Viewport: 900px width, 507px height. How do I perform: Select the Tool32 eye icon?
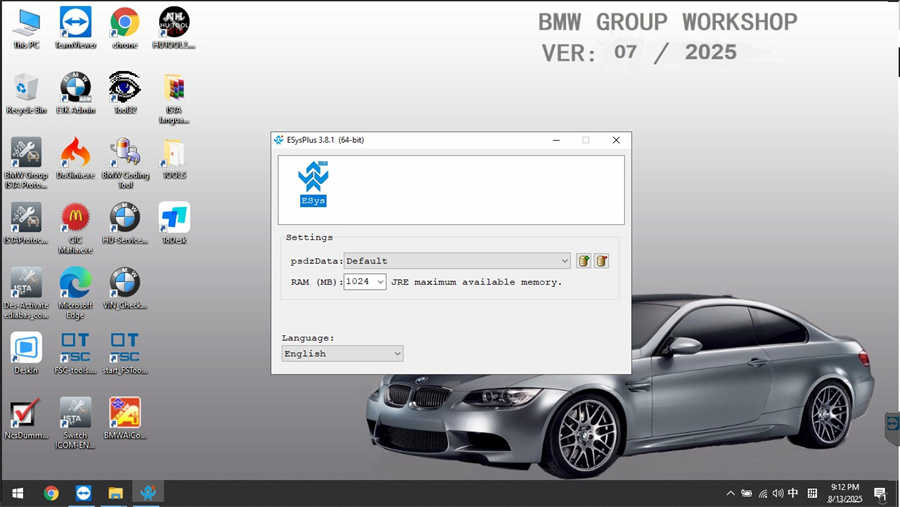125,94
